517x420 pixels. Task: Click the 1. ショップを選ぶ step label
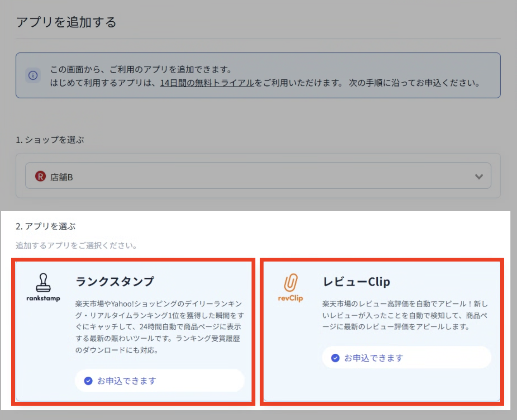coord(50,140)
